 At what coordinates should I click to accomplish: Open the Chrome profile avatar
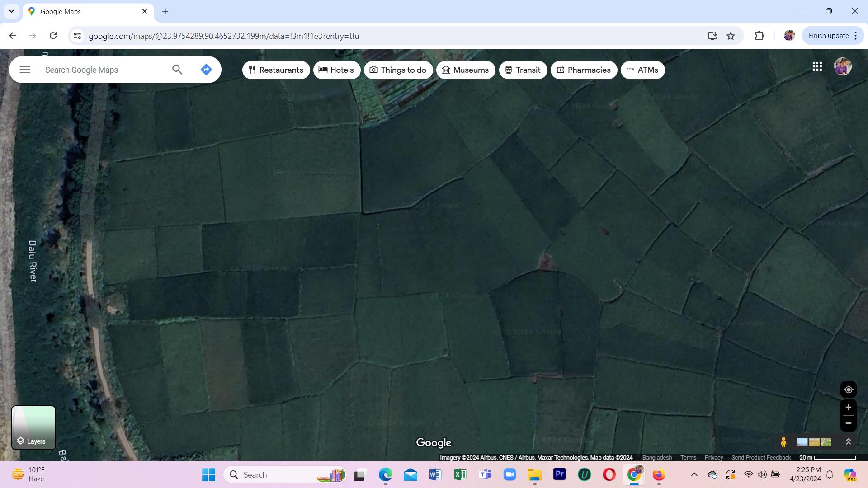[x=789, y=36]
